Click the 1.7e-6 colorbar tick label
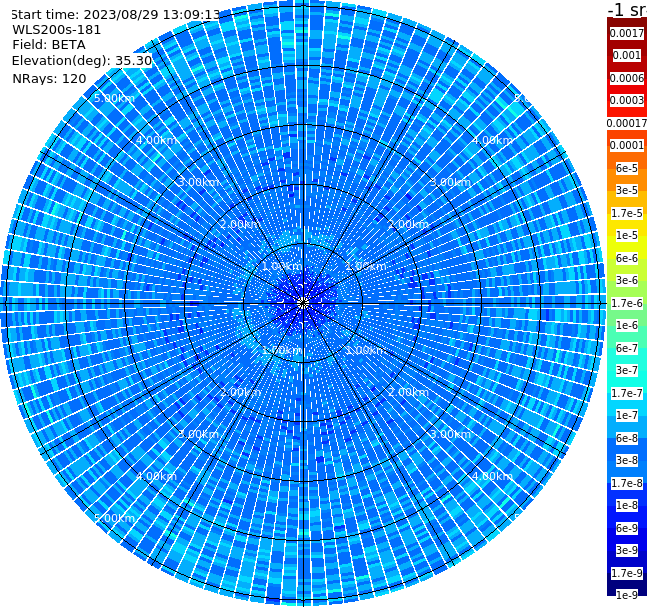Image resolution: width=647 pixels, height=607 pixels. pos(626,303)
